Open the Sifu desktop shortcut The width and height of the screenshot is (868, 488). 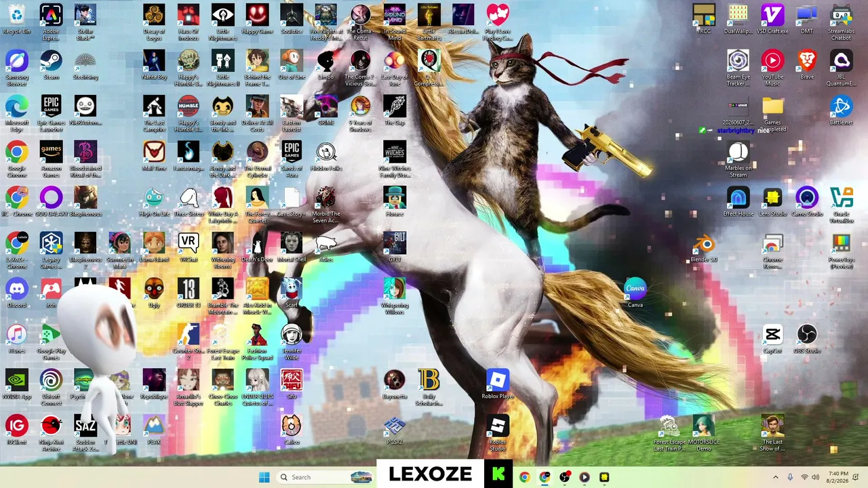pyautogui.click(x=292, y=384)
